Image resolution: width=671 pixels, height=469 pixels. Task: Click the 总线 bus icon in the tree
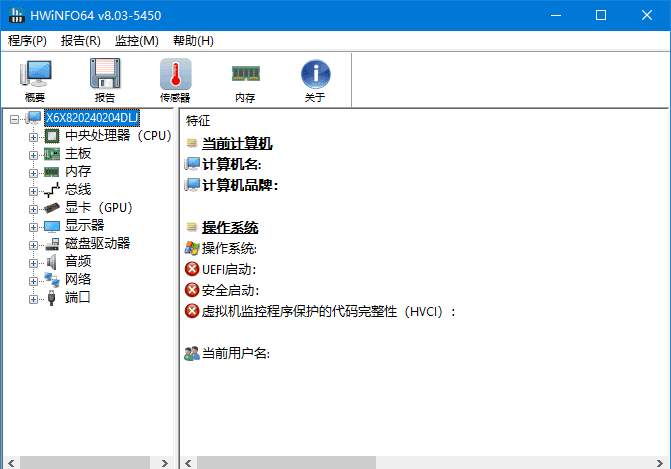point(52,190)
